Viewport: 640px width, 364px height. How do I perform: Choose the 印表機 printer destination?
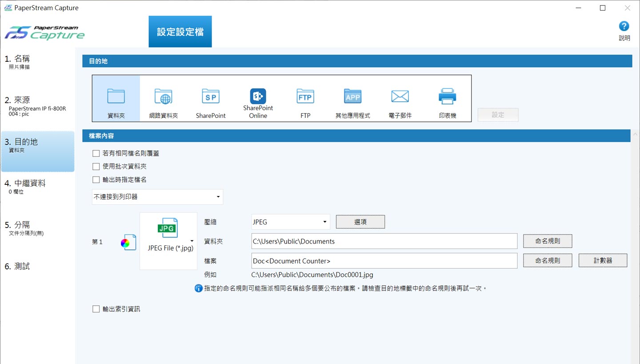(x=448, y=98)
